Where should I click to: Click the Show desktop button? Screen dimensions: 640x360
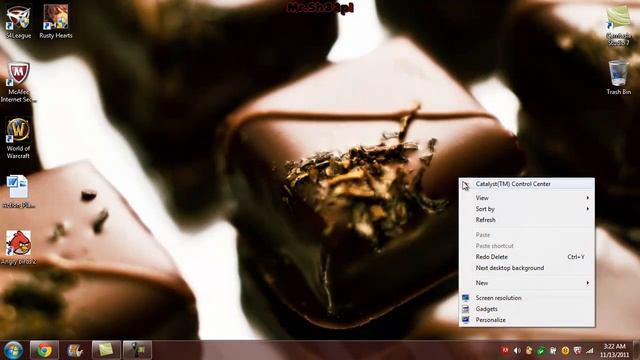(x=636, y=350)
